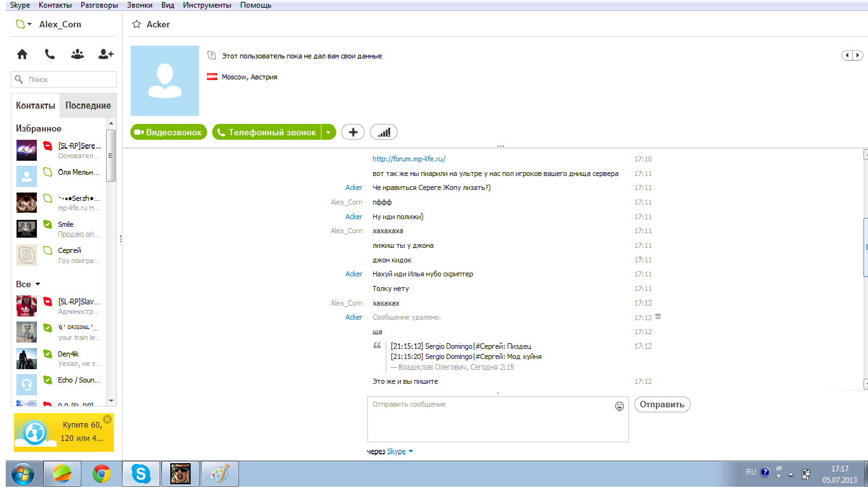This screenshot has width=868, height=488.
Task: Click the red status icon of [SL-RP]Slav contact
Action: [47, 301]
